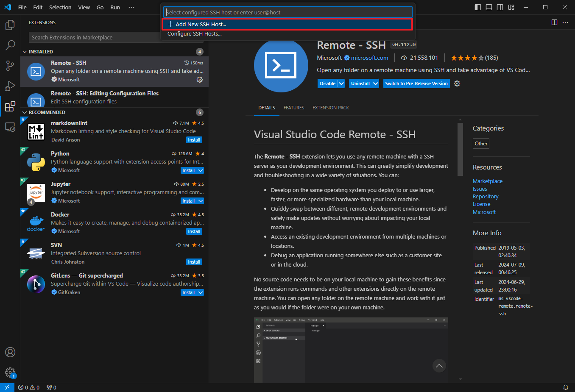This screenshot has width=575, height=392.
Task: Click the remote window indicator in status bar
Action: [7, 387]
